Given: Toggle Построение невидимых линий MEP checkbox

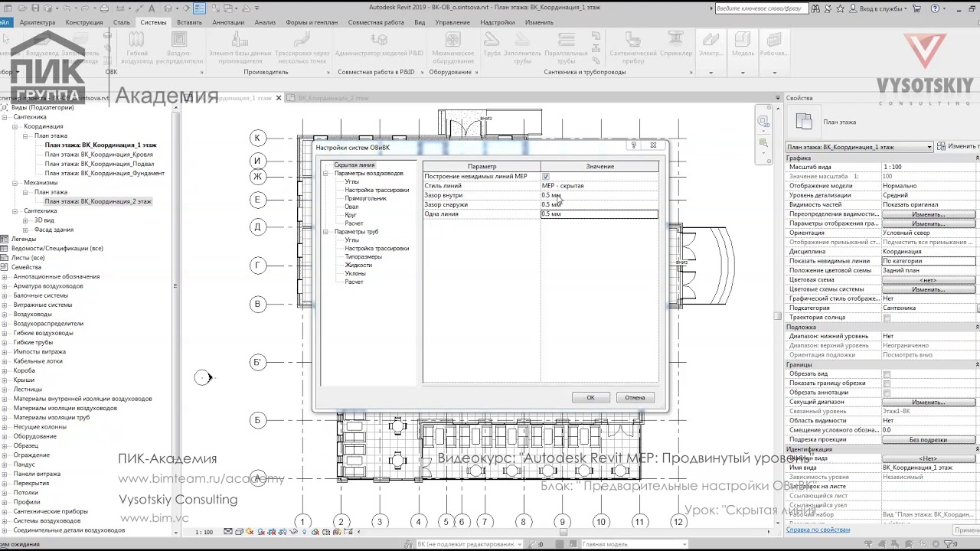Looking at the screenshot, I should click(x=545, y=176).
